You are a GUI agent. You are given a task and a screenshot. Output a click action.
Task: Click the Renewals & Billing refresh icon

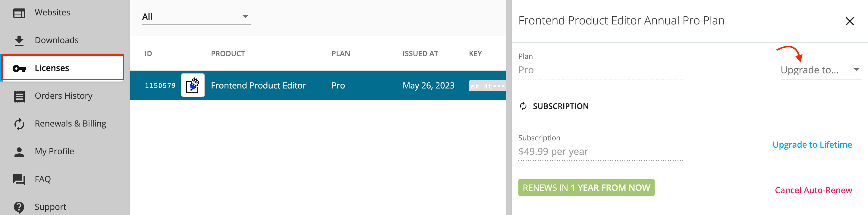pos(19,124)
